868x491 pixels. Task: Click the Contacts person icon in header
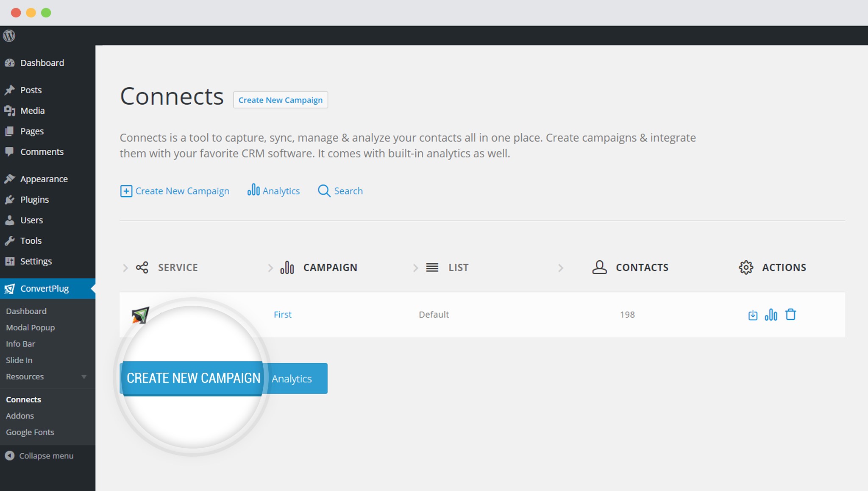point(599,267)
